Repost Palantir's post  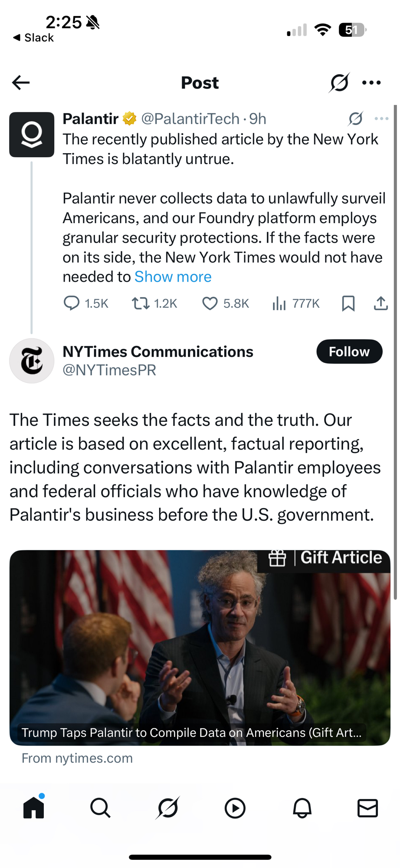(141, 303)
